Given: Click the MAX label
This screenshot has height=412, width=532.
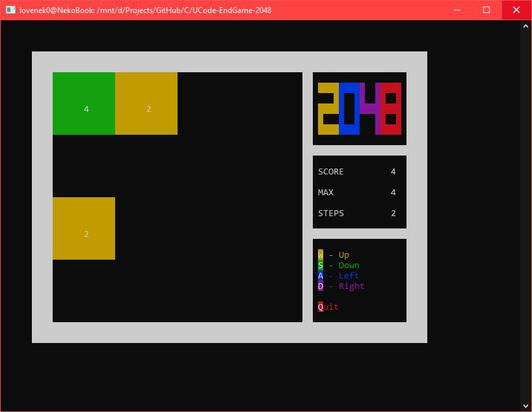Looking at the screenshot, I should point(326,192).
